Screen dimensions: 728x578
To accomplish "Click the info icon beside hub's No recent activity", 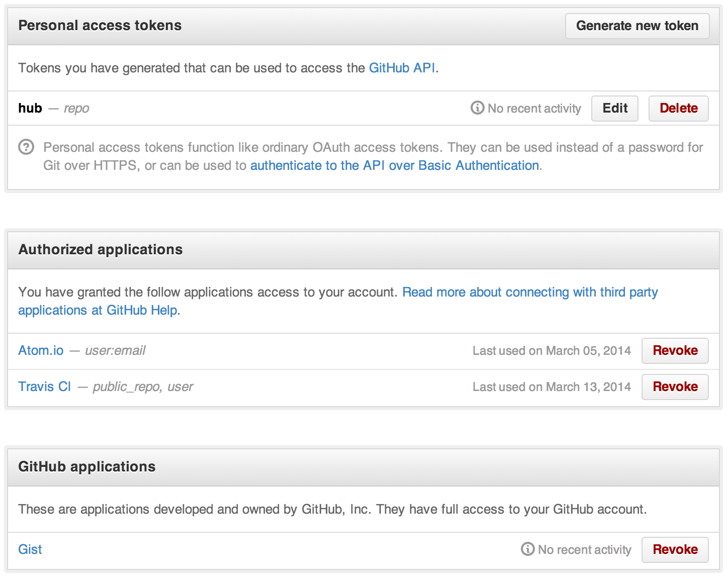I will point(477,108).
